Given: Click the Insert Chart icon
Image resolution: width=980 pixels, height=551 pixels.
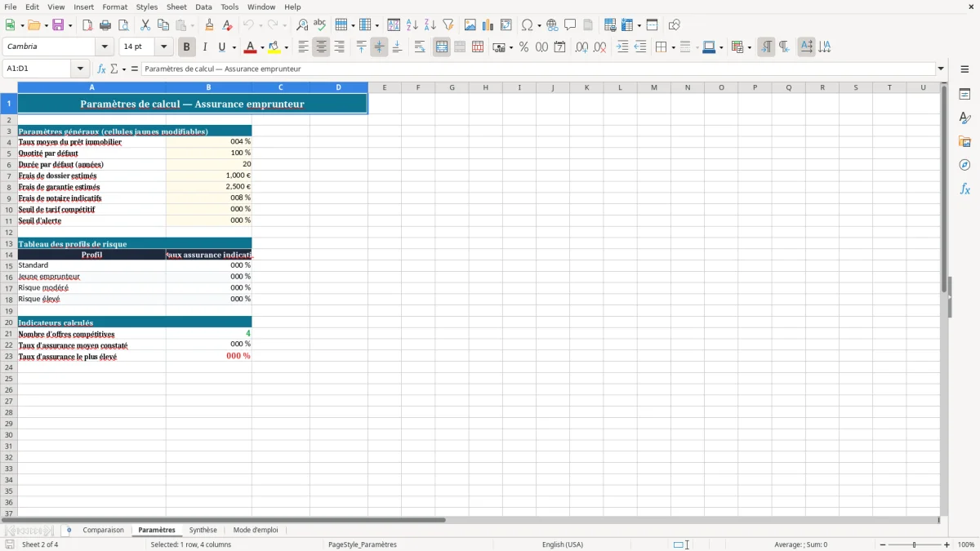Looking at the screenshot, I should (x=488, y=25).
